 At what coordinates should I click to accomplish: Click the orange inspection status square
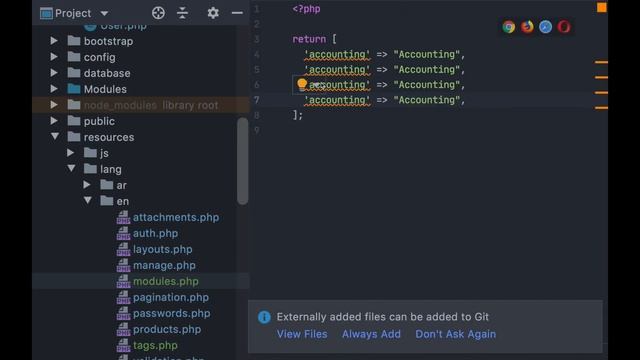coord(602,7)
